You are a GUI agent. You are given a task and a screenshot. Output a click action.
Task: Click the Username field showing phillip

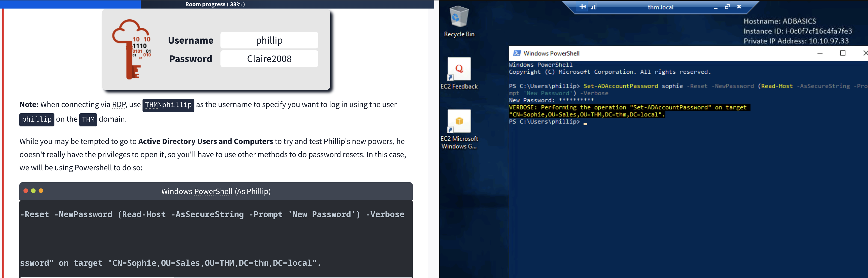[269, 40]
